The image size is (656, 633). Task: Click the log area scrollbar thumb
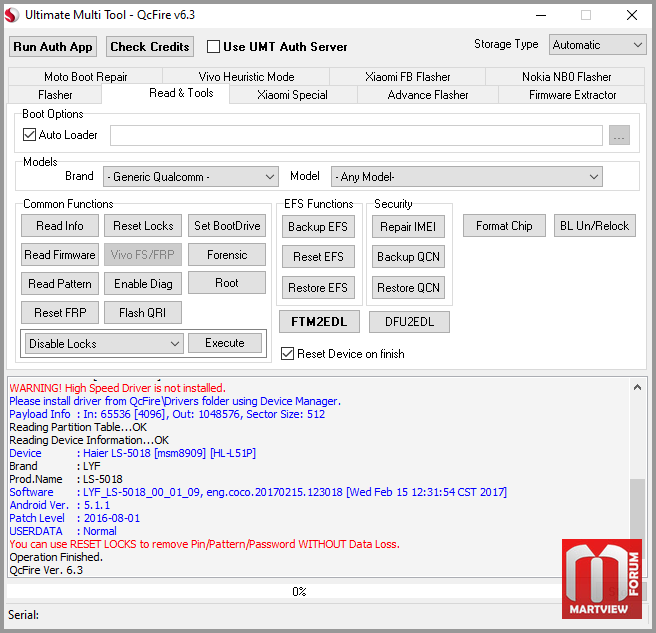[637, 508]
